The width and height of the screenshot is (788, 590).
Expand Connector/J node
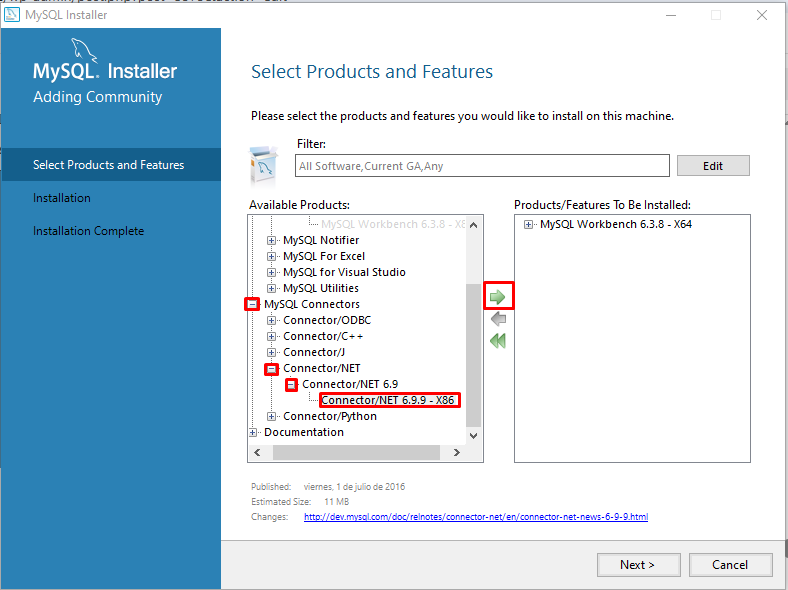[271, 352]
